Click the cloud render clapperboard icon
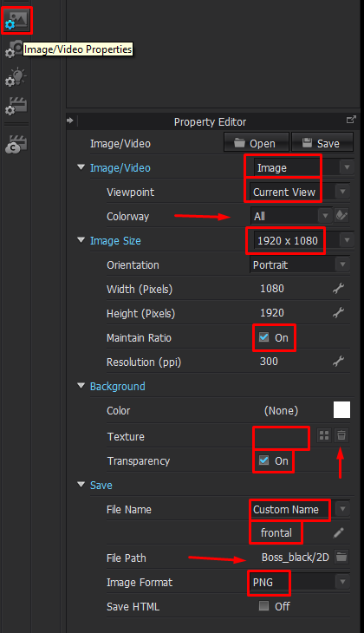 16,144
